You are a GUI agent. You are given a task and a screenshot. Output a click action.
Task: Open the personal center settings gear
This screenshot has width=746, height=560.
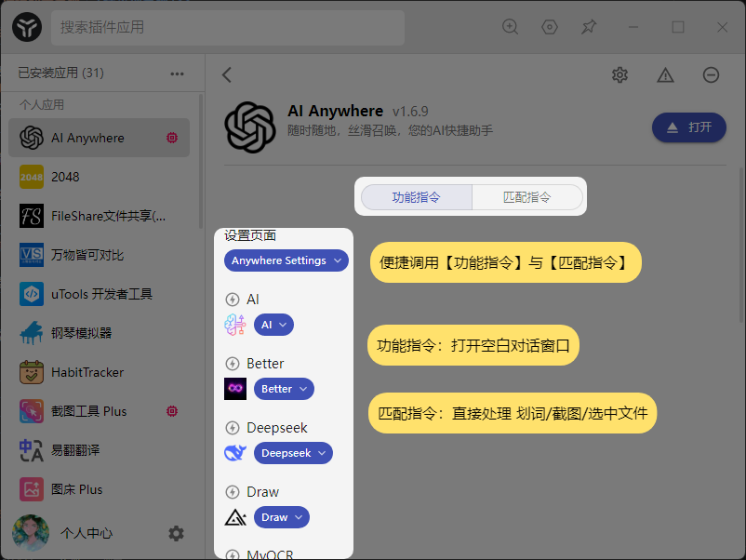(176, 533)
